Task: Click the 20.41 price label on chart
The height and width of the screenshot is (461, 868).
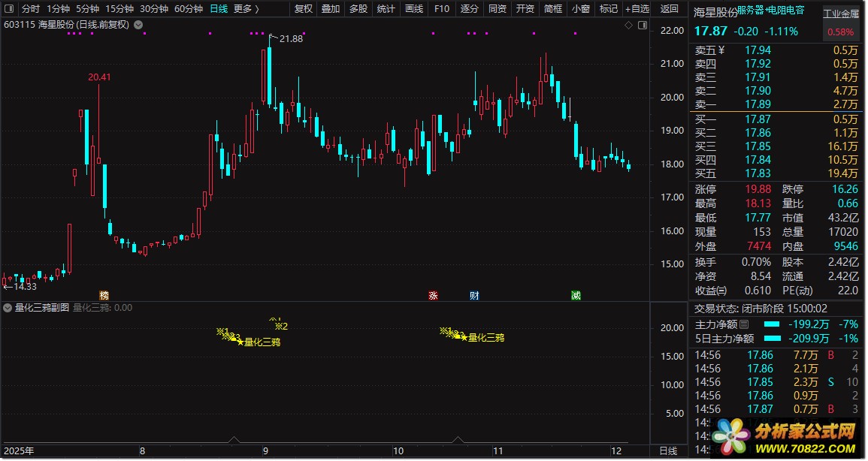Action: point(99,77)
